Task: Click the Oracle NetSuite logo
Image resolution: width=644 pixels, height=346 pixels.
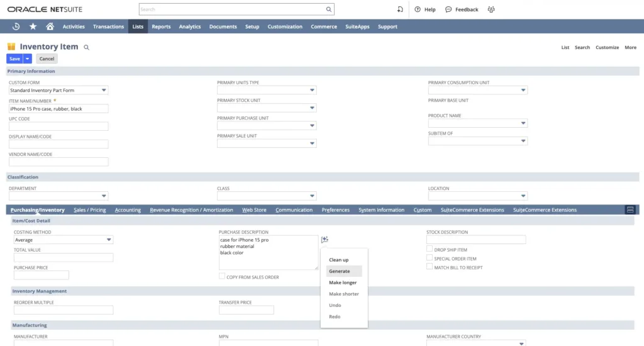Action: coord(45,9)
